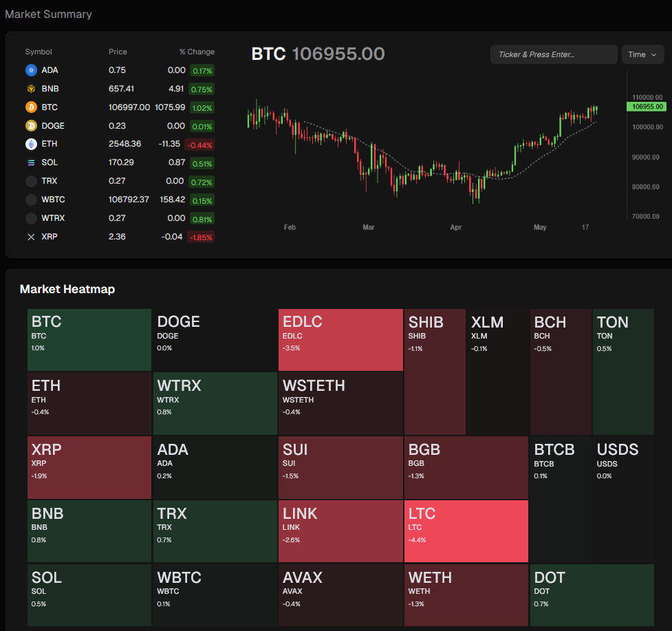Click the WBTC placeholder coin icon

[31, 200]
